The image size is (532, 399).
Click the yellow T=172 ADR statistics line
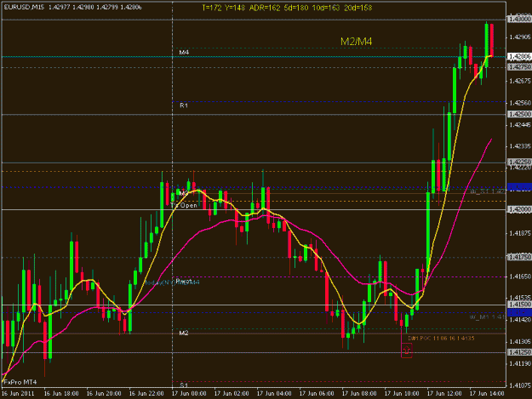point(287,8)
